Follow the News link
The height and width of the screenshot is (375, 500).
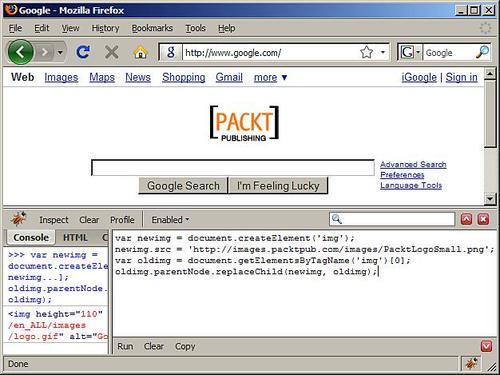(x=138, y=77)
